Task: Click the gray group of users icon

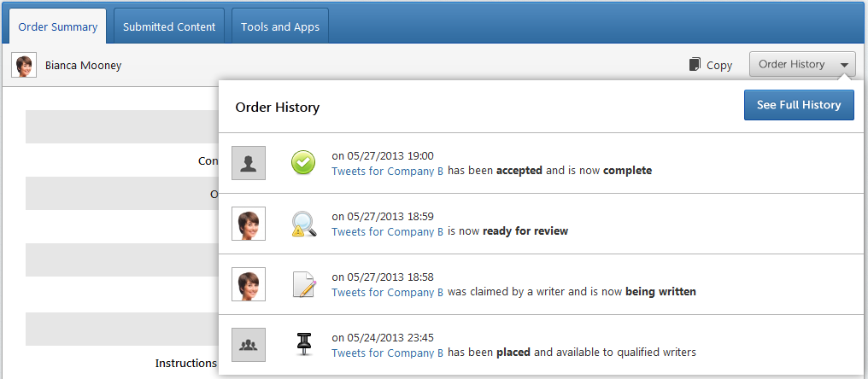Action: coord(249,345)
